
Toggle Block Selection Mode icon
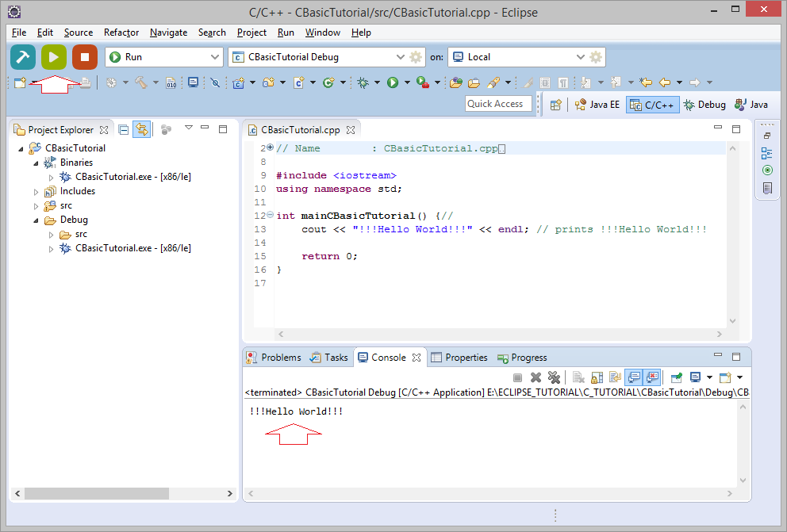pyautogui.click(x=545, y=82)
